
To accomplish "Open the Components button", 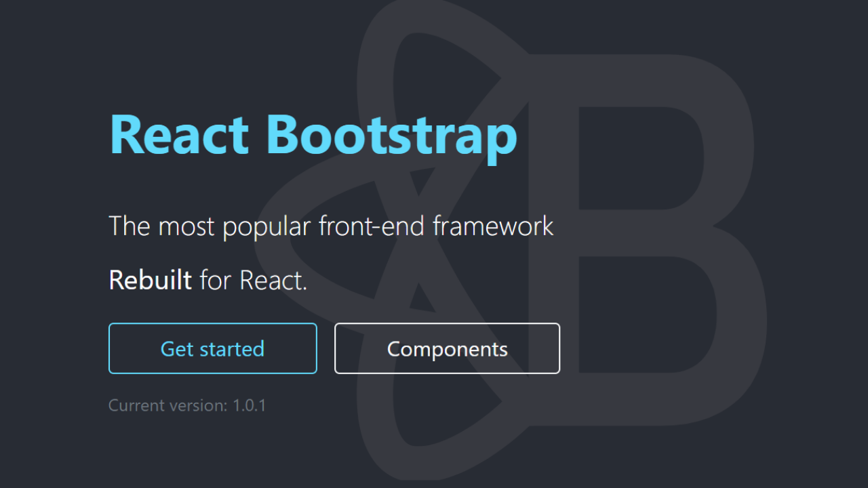I will pyautogui.click(x=447, y=348).
